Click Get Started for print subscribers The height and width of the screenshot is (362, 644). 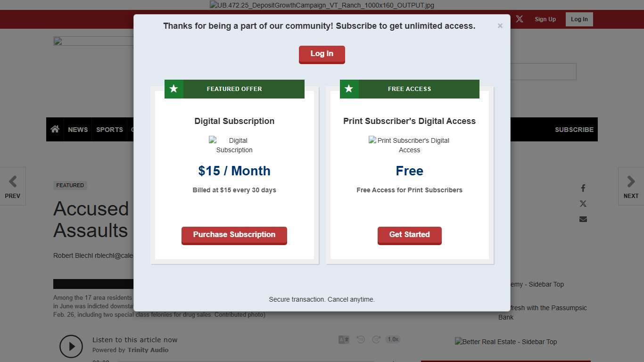pyautogui.click(x=409, y=235)
